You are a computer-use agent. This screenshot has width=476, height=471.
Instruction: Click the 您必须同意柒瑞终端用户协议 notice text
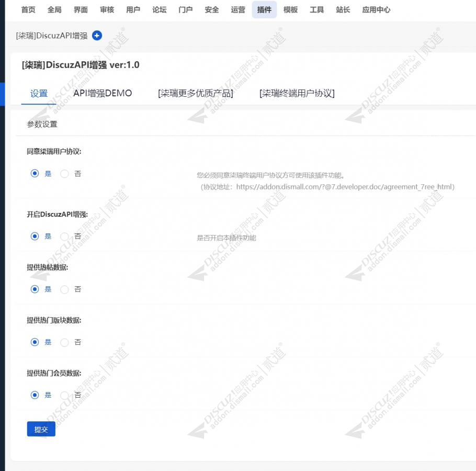270,175
